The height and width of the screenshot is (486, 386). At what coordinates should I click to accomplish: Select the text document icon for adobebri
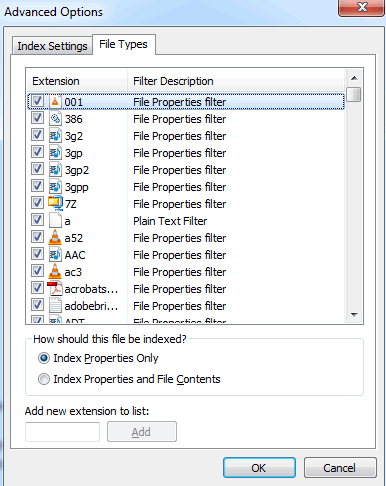tap(55, 305)
